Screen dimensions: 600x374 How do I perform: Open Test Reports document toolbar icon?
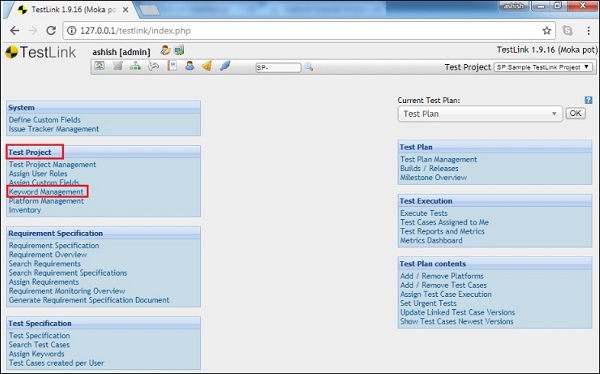[172, 66]
